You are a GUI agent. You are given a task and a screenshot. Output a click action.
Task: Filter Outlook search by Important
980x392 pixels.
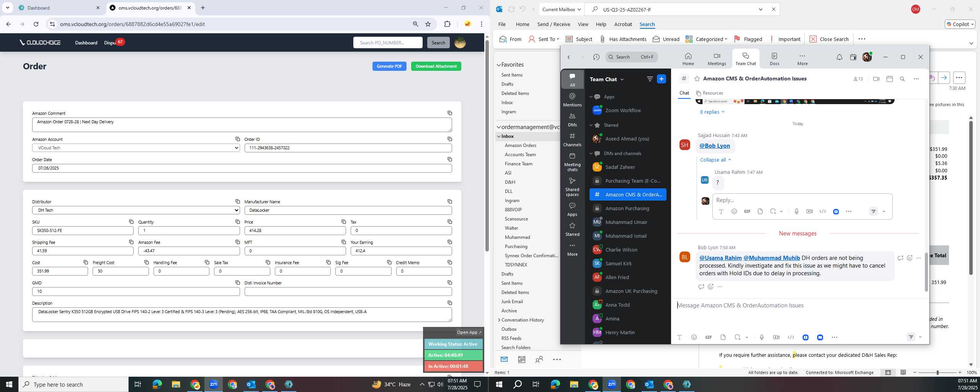[785, 39]
